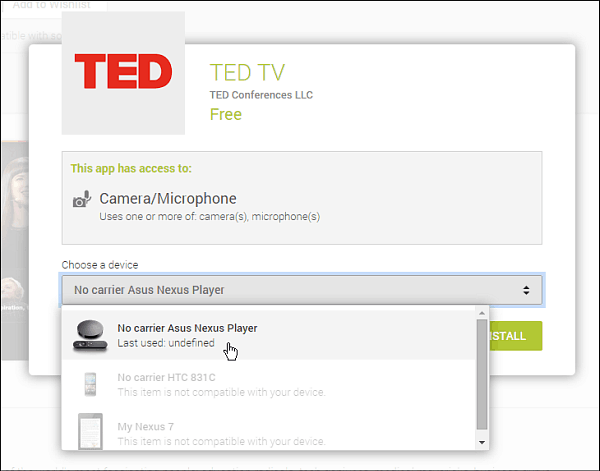Select the My Nexus 7 option
Image resolution: width=600 pixels, height=471 pixels.
(x=269, y=430)
